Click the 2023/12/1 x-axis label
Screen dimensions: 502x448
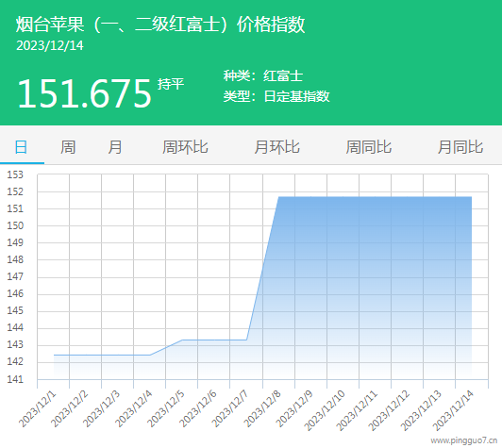point(37,408)
